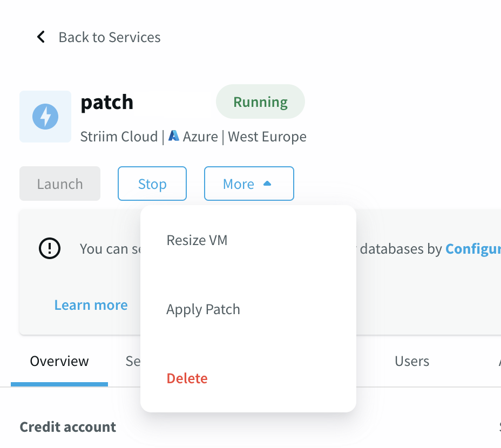The image size is (501, 448).
Task: Click the patch service name title
Action: pyautogui.click(x=107, y=103)
